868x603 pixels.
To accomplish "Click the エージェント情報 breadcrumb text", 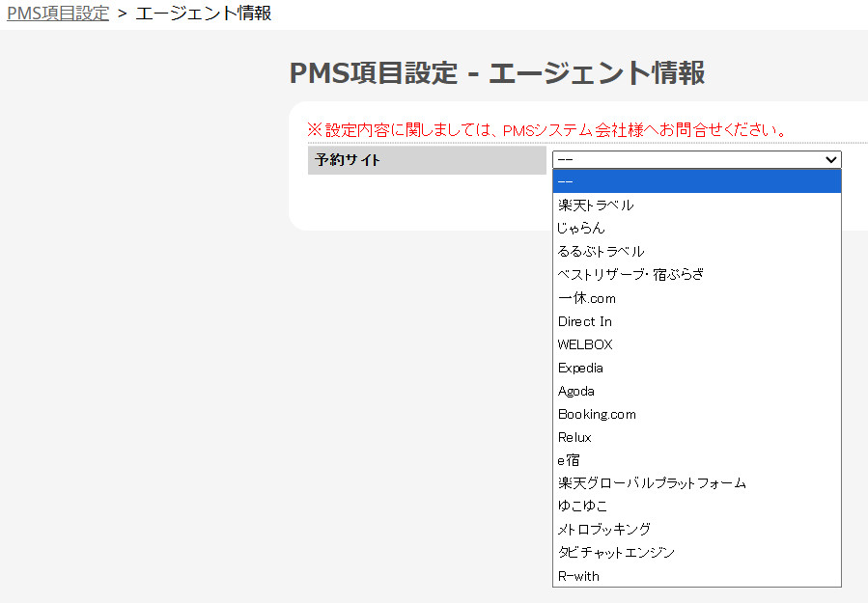I will point(203,13).
